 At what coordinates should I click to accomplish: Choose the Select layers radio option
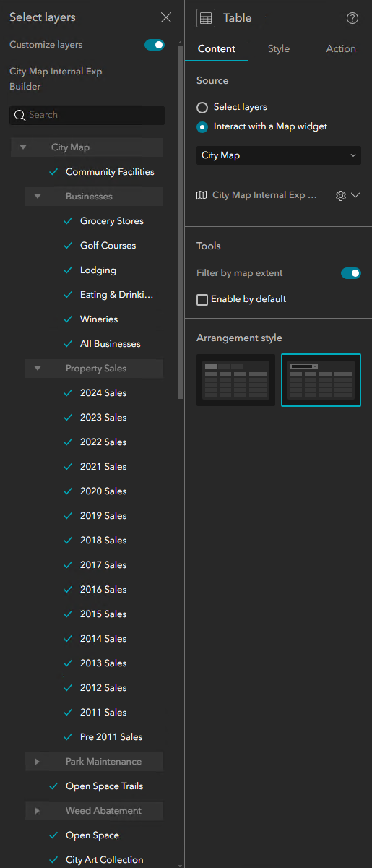pos(202,107)
